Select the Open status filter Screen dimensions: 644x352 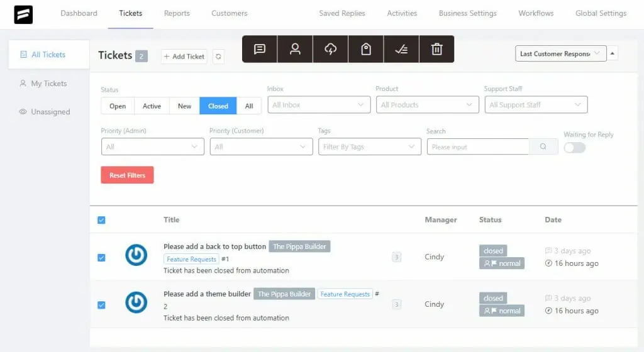pyautogui.click(x=118, y=106)
